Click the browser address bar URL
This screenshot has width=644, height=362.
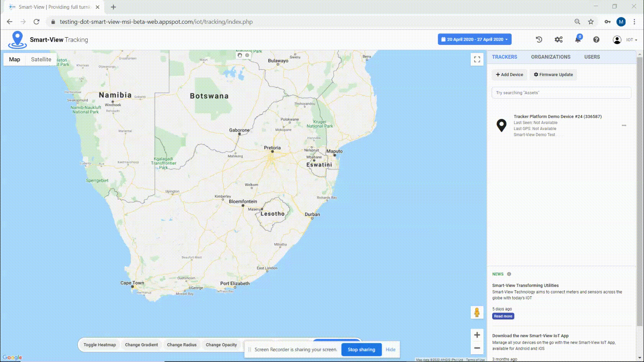[156, 22]
